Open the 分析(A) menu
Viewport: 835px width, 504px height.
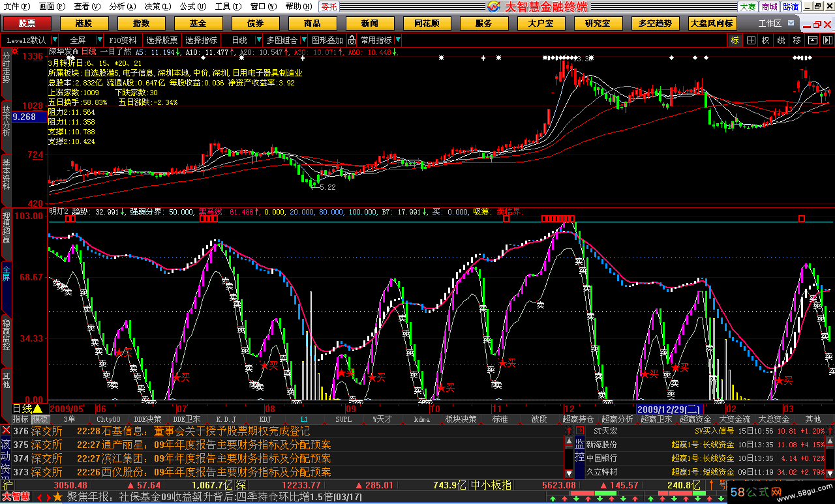(122, 7)
